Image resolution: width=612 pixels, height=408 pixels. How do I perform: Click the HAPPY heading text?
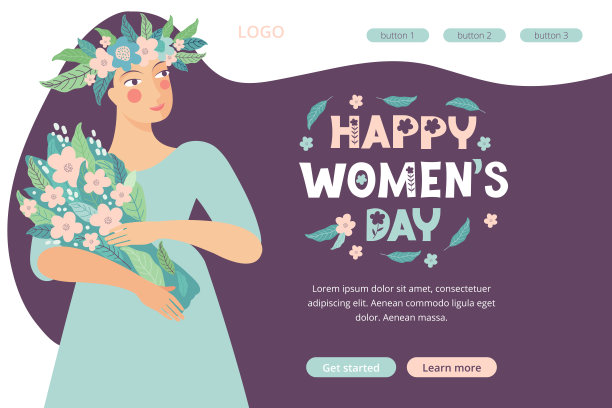(x=403, y=132)
